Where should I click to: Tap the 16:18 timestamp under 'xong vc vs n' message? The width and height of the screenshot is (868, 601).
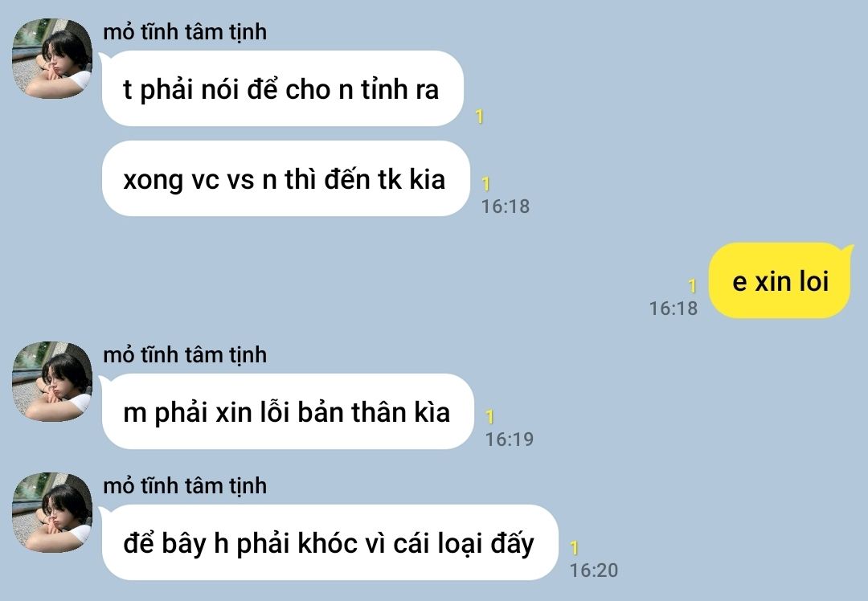[x=506, y=206]
